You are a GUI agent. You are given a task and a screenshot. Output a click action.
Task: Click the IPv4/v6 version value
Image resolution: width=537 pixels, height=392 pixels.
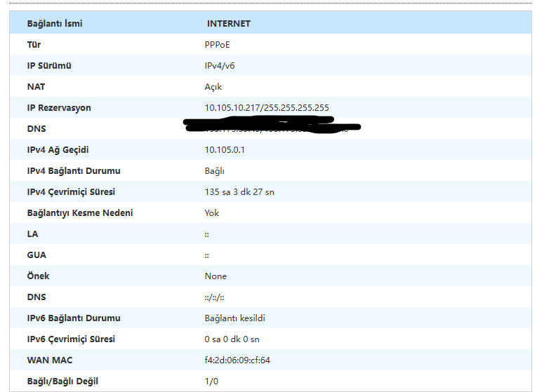tap(220, 66)
